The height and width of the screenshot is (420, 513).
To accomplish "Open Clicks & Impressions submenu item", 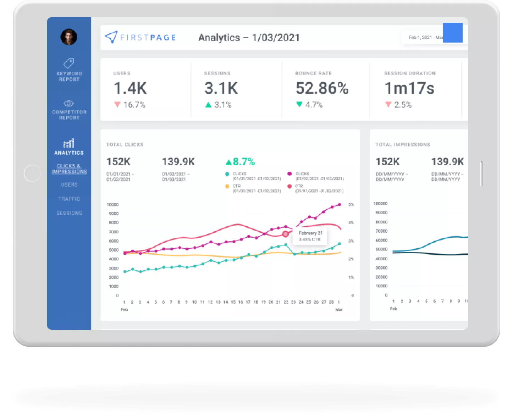I will coord(69,168).
